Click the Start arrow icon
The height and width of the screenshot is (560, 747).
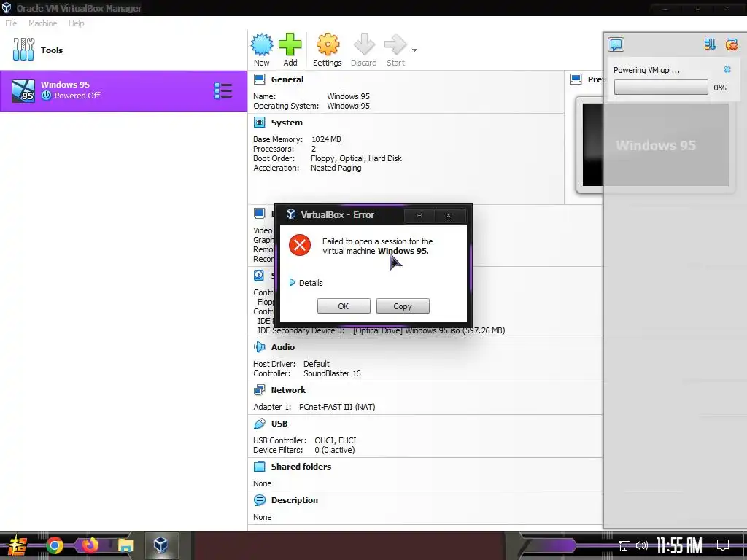click(x=395, y=44)
